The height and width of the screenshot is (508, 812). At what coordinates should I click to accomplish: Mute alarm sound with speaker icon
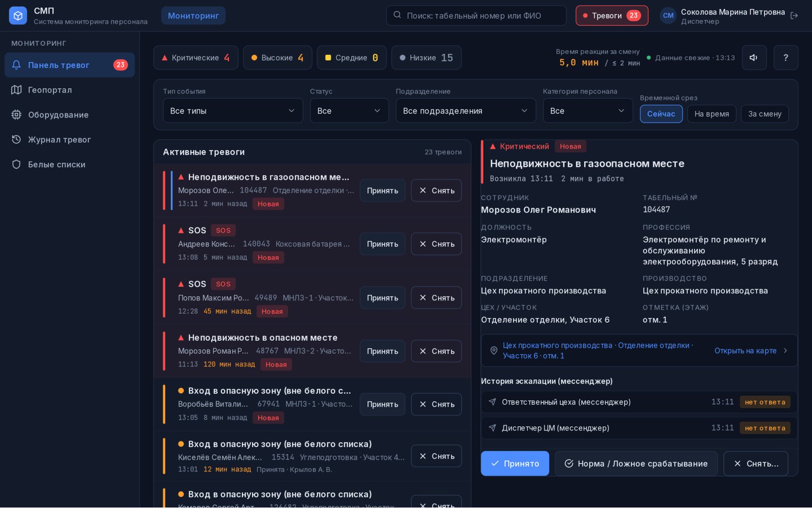(x=754, y=58)
